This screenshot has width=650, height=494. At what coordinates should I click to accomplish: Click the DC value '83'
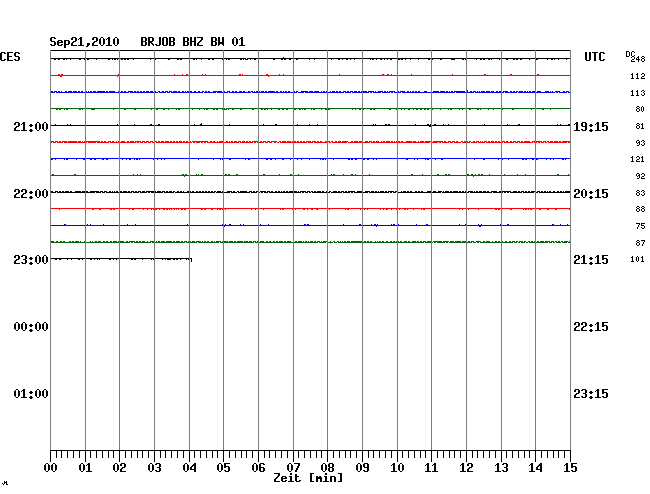640,193
